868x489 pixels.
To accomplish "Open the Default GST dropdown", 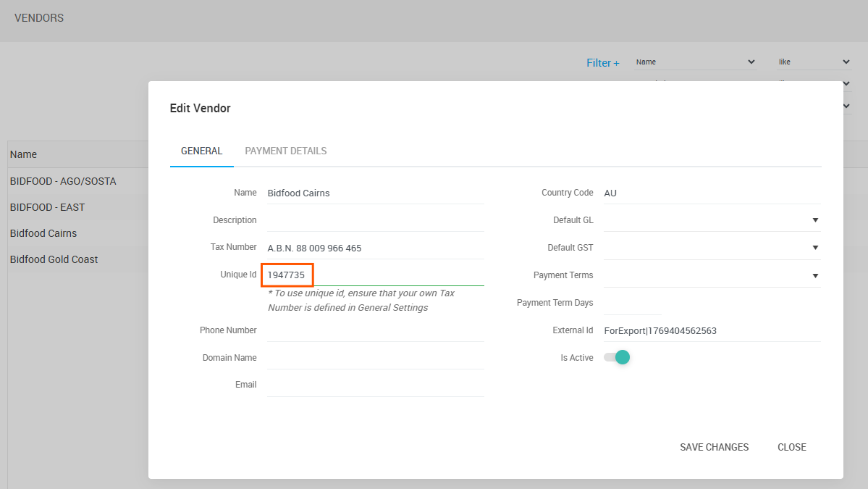I will (712, 248).
